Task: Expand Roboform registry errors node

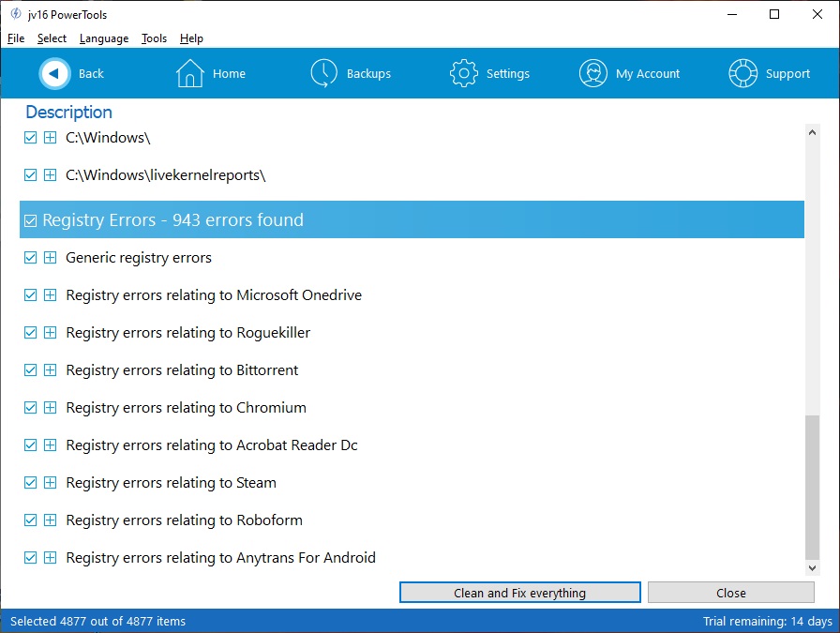Action: tap(50, 520)
